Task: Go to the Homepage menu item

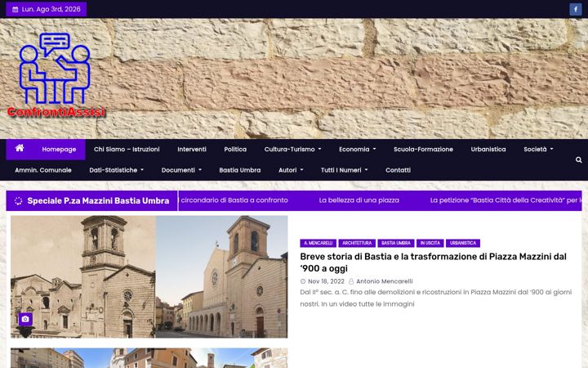Action: point(59,150)
